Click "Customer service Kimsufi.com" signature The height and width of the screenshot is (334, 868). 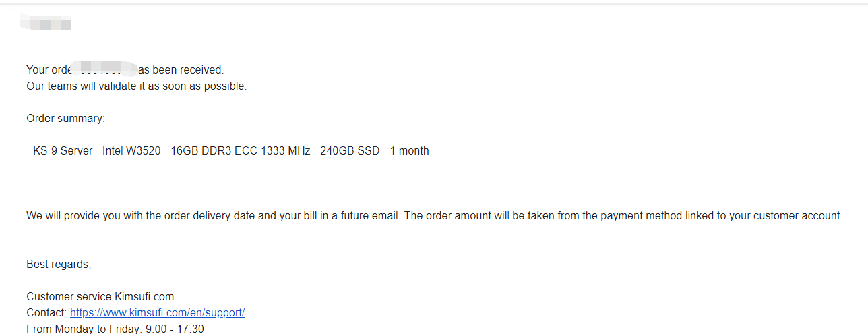point(100,297)
